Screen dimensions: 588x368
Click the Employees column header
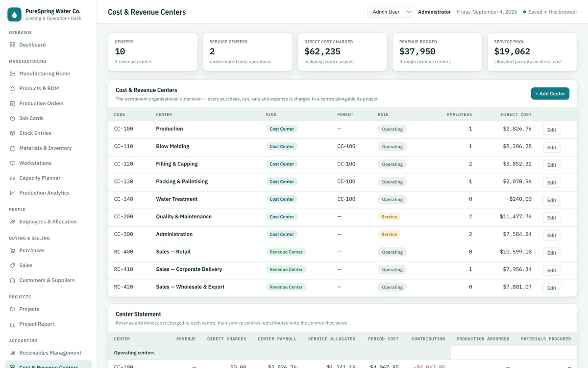pos(459,115)
